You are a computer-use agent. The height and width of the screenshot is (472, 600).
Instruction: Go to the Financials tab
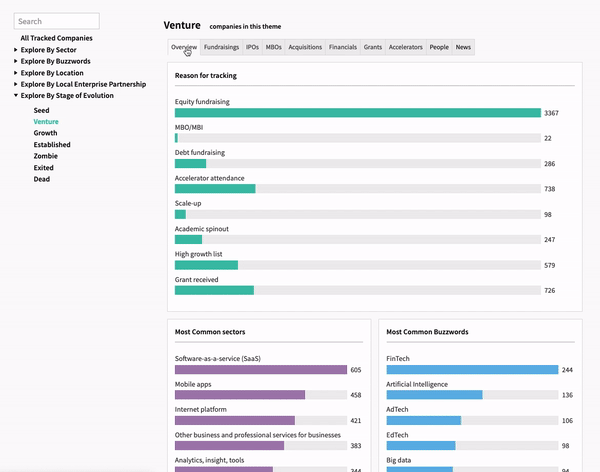point(343,47)
